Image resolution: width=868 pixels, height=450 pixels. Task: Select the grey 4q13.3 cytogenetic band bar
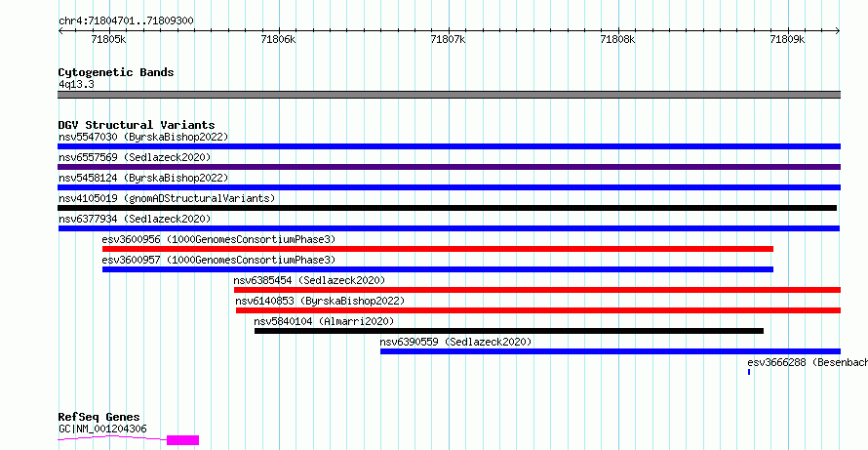coord(449,95)
